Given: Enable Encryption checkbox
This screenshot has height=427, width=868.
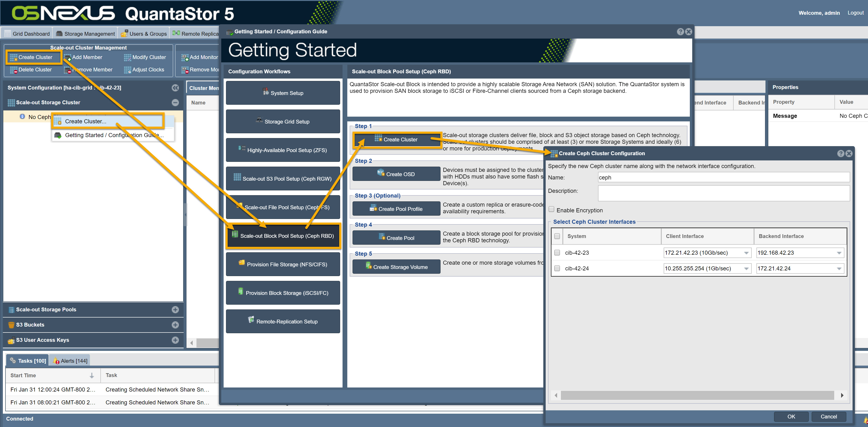Looking at the screenshot, I should [552, 209].
